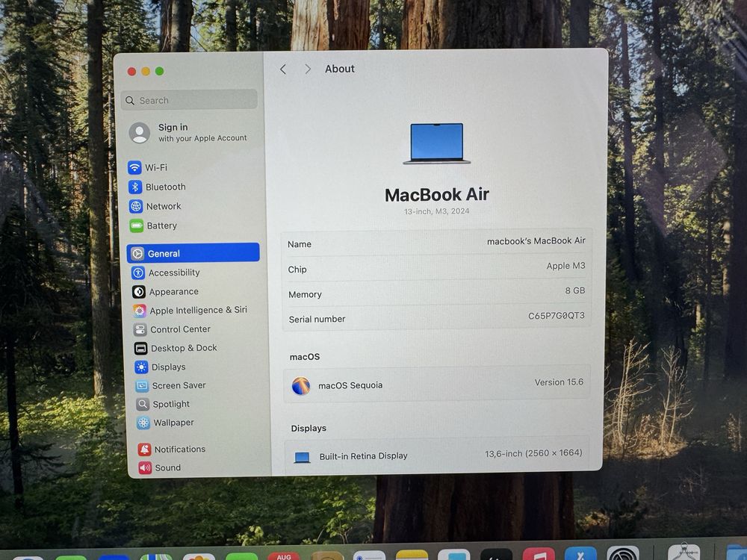The image size is (747, 560).
Task: Click the About title in toolbar
Action: coord(340,69)
